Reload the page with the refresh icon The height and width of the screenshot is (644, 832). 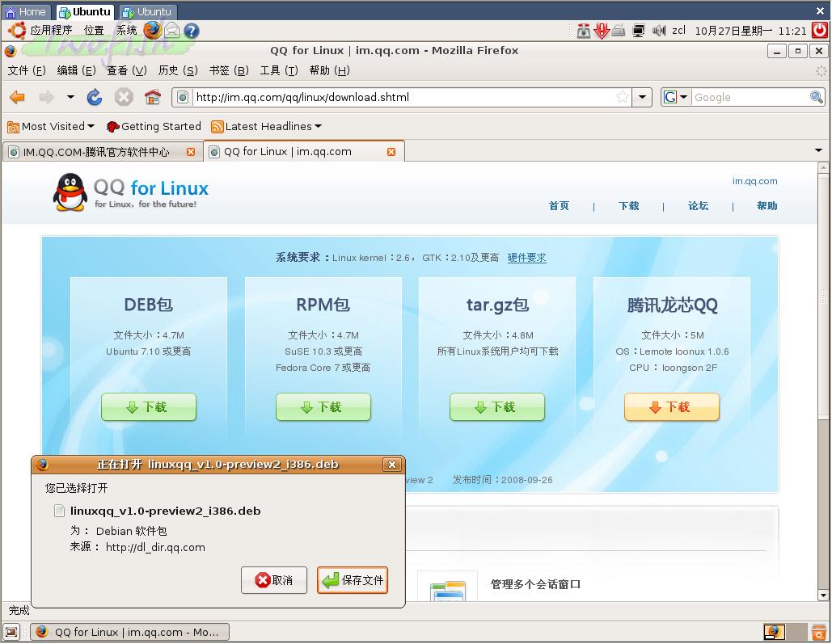point(95,97)
